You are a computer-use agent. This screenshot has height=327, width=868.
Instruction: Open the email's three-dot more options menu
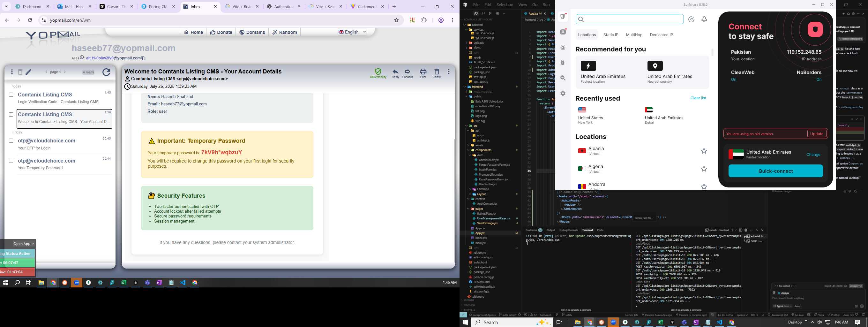point(448,72)
